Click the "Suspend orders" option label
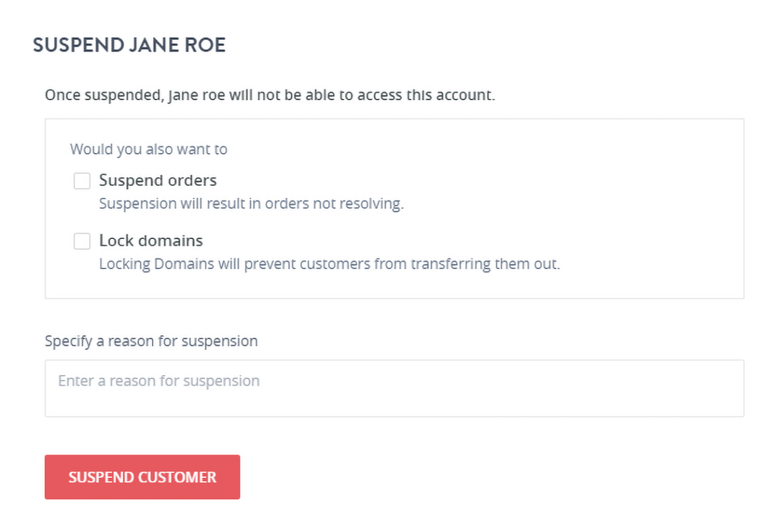776x532 pixels. [x=158, y=181]
